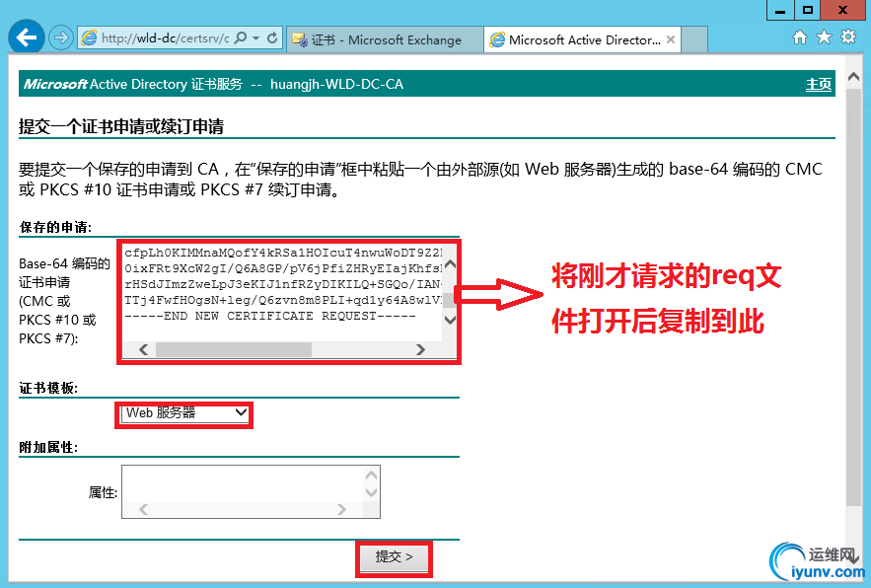The width and height of the screenshot is (871, 588).
Task: Refresh the page with reload icon
Action: (272, 37)
